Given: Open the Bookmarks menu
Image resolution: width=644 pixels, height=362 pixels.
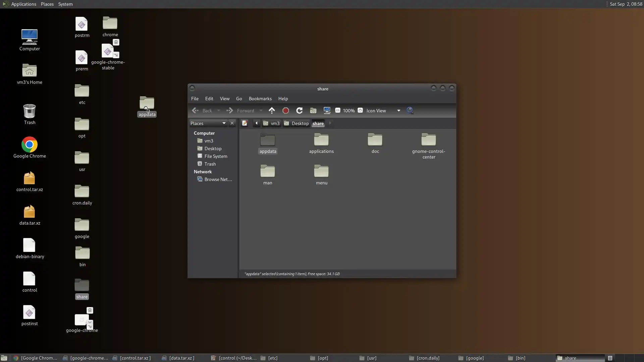Looking at the screenshot, I should pyautogui.click(x=260, y=99).
